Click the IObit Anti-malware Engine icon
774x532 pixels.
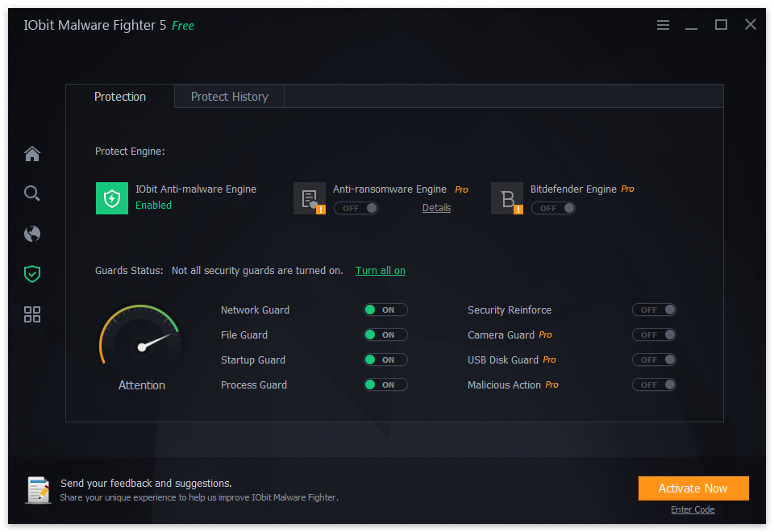111,197
